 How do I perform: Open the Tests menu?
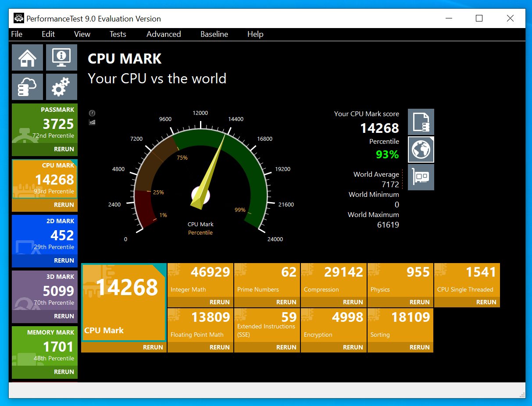118,34
